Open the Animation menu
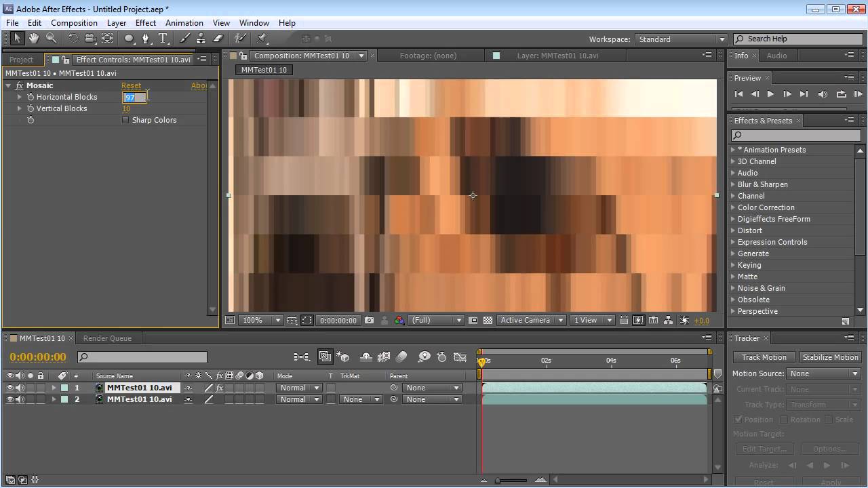 point(184,23)
